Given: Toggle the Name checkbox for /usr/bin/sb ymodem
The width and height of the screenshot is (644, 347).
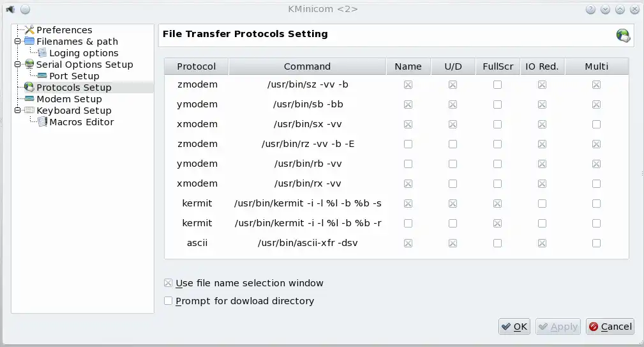Looking at the screenshot, I should tap(408, 104).
